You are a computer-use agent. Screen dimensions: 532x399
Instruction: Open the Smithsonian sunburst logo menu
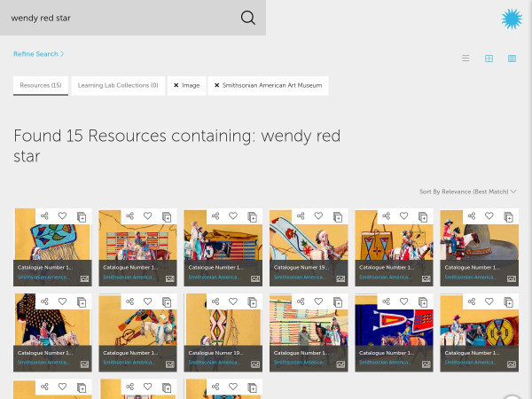512,19
